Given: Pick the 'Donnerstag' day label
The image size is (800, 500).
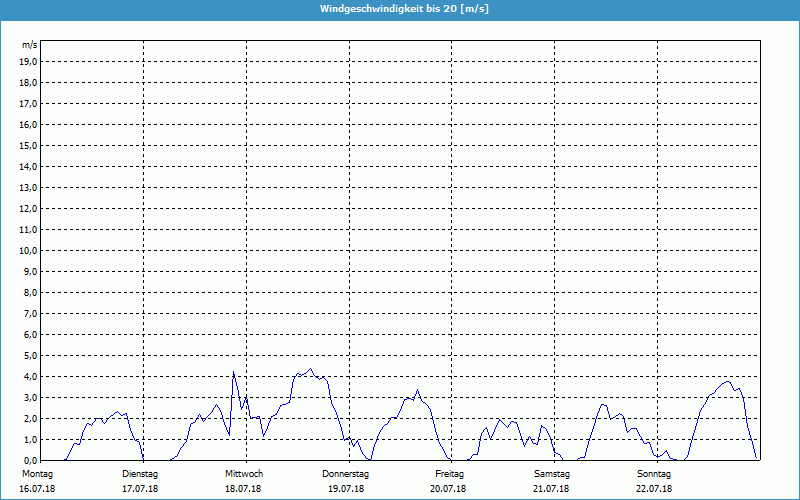Looking at the screenshot, I should [346, 473].
